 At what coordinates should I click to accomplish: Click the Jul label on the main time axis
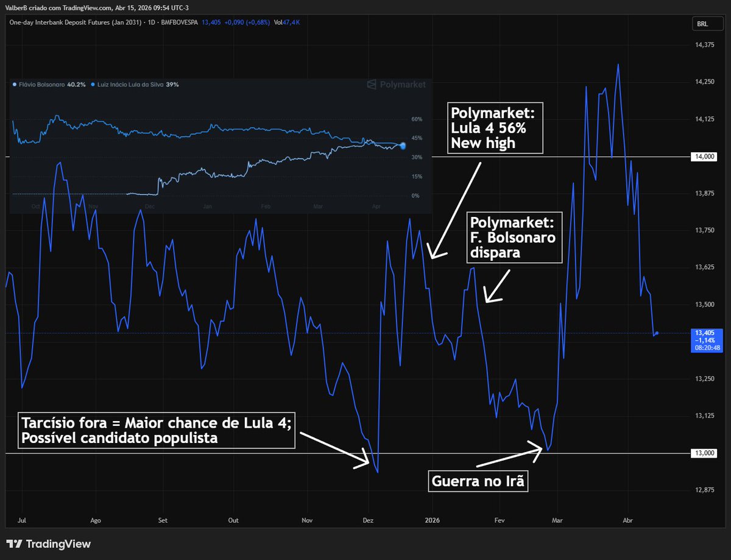point(22,522)
